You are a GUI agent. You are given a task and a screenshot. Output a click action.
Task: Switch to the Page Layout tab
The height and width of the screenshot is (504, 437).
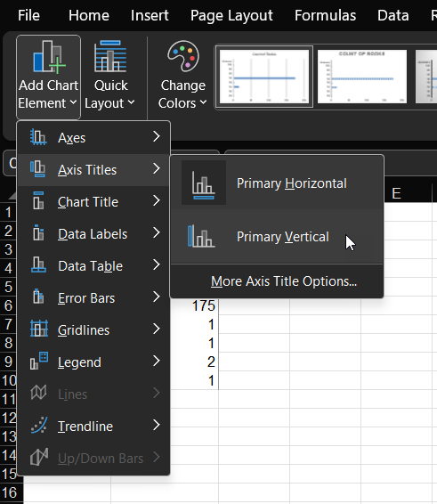tap(231, 15)
